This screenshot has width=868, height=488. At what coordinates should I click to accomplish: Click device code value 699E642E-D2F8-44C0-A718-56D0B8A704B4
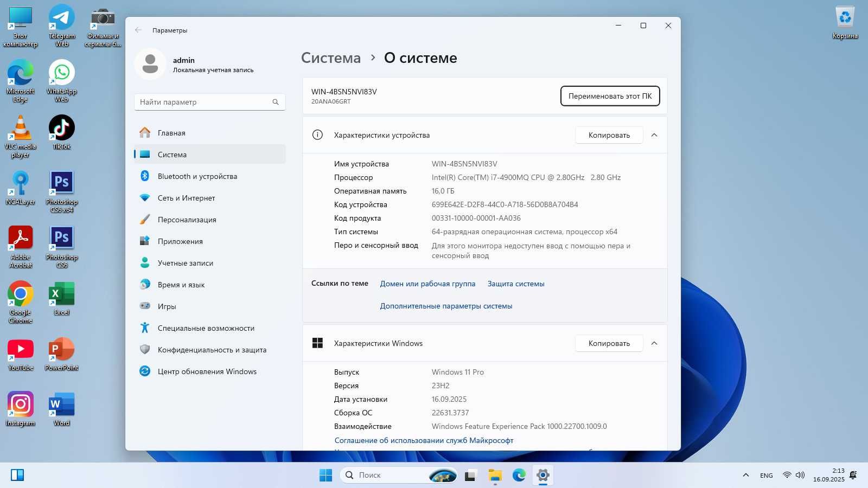coord(505,204)
